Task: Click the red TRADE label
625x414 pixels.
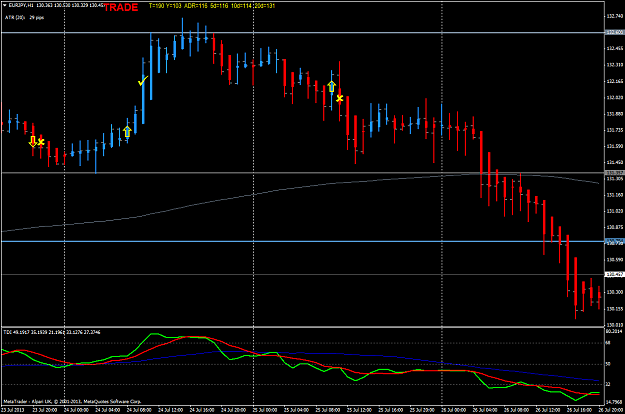Action: click(121, 7)
